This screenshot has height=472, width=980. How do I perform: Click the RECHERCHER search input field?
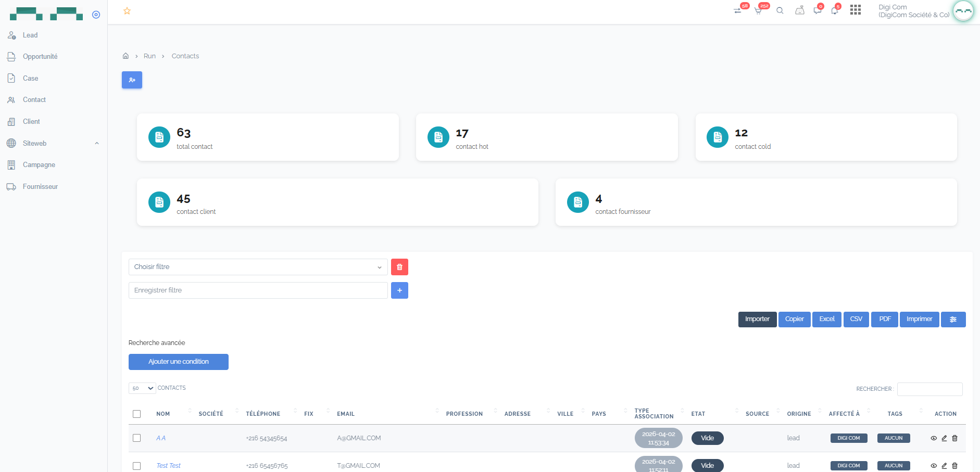[x=930, y=389]
